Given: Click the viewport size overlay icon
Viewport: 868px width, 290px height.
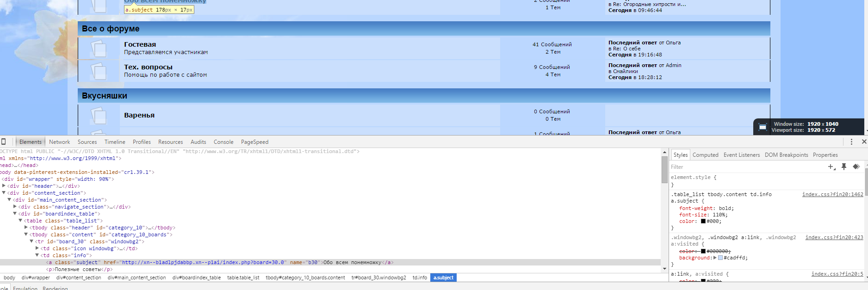Looking at the screenshot, I should point(763,127).
